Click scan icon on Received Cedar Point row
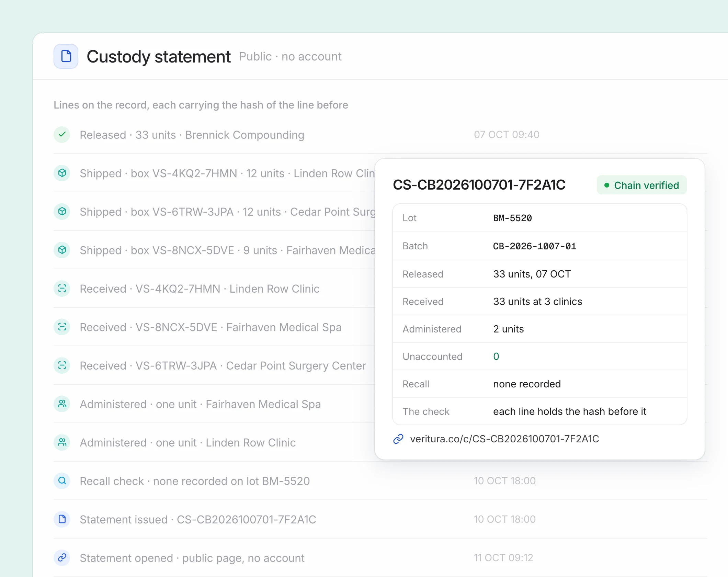Viewport: 728px width, 577px height. [x=62, y=365]
